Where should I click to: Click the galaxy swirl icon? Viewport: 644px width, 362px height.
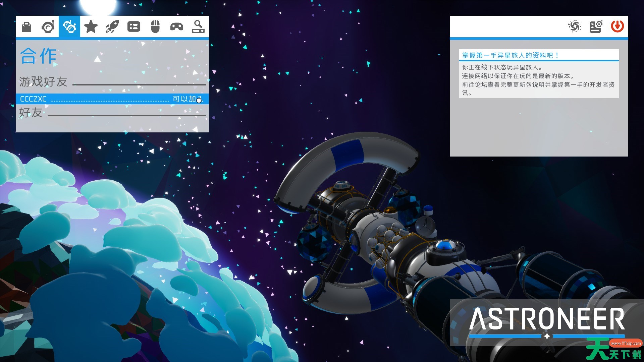(575, 26)
